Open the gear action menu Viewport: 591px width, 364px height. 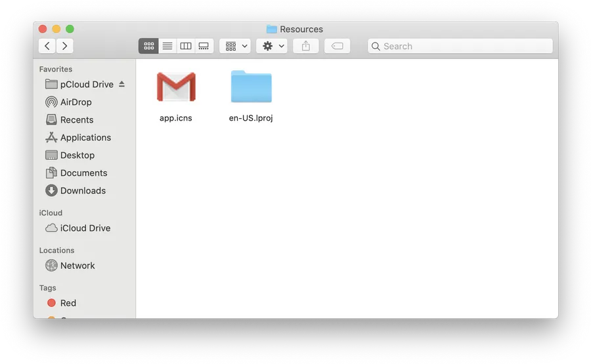coord(272,46)
